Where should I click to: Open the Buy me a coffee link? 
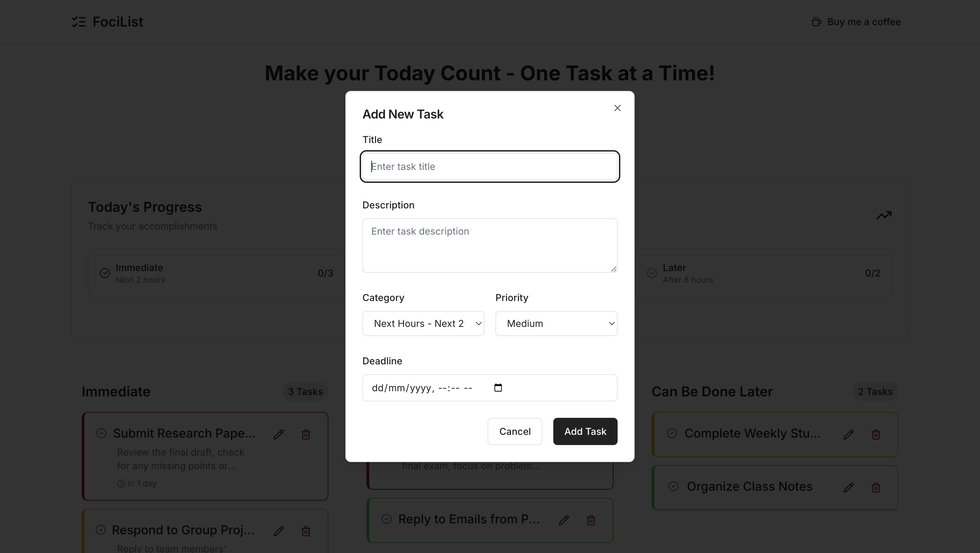(x=856, y=22)
